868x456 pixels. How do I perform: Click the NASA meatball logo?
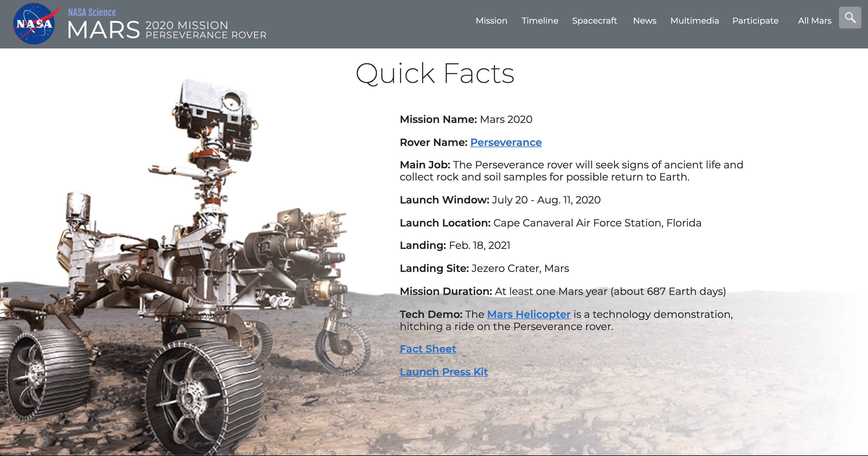point(34,24)
